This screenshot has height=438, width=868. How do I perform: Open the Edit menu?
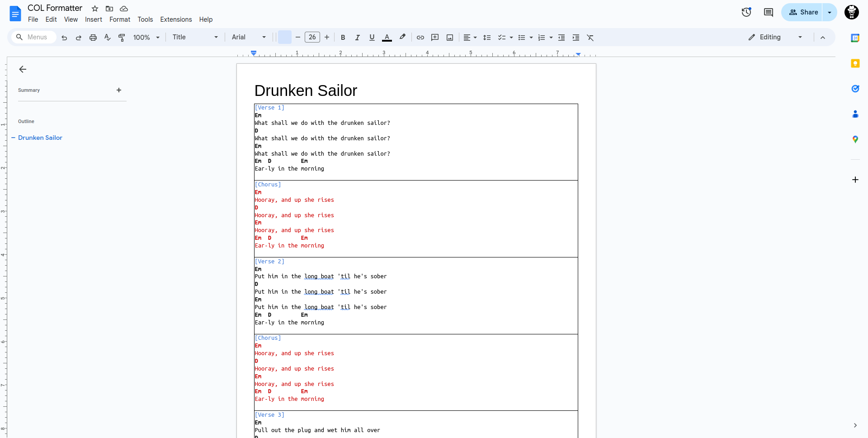(51, 19)
